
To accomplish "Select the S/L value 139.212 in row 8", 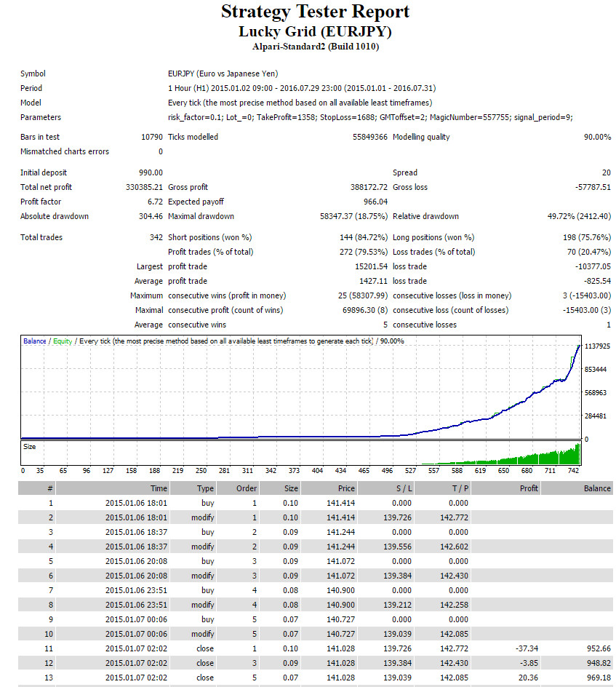I will tap(398, 605).
